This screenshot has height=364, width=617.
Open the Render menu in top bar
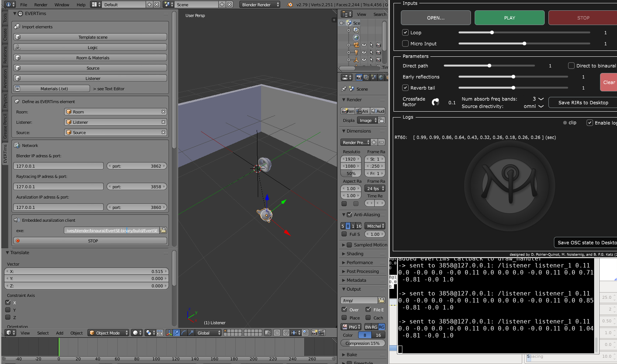point(41,5)
